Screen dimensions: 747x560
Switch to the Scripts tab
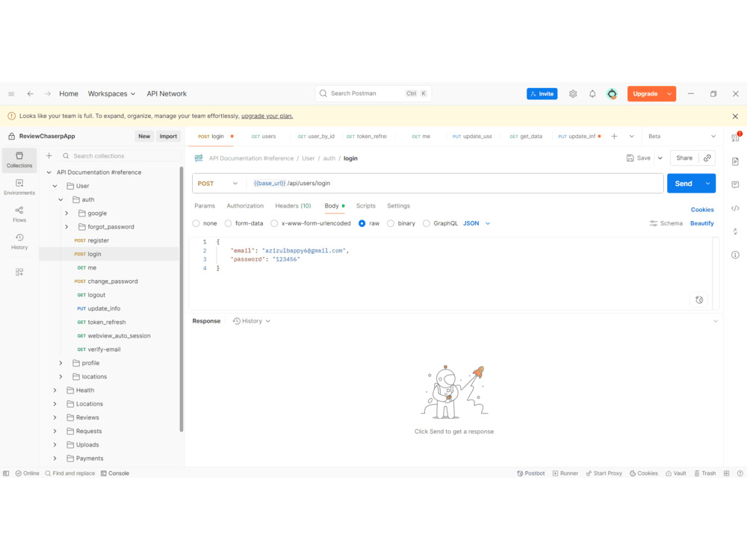click(x=366, y=206)
